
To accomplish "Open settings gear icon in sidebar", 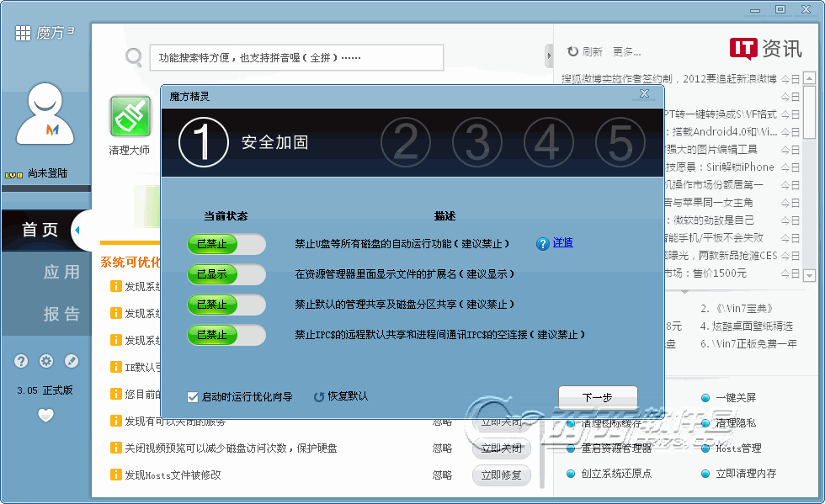I will coord(46,361).
